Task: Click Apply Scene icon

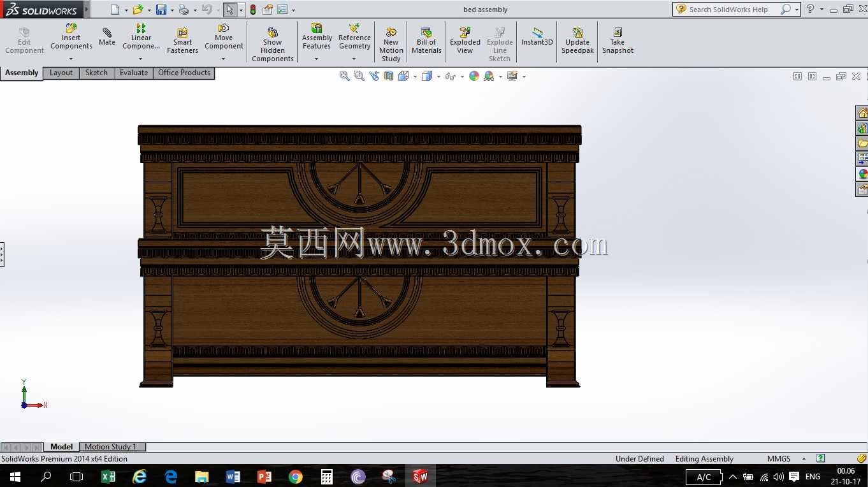Action: click(489, 76)
